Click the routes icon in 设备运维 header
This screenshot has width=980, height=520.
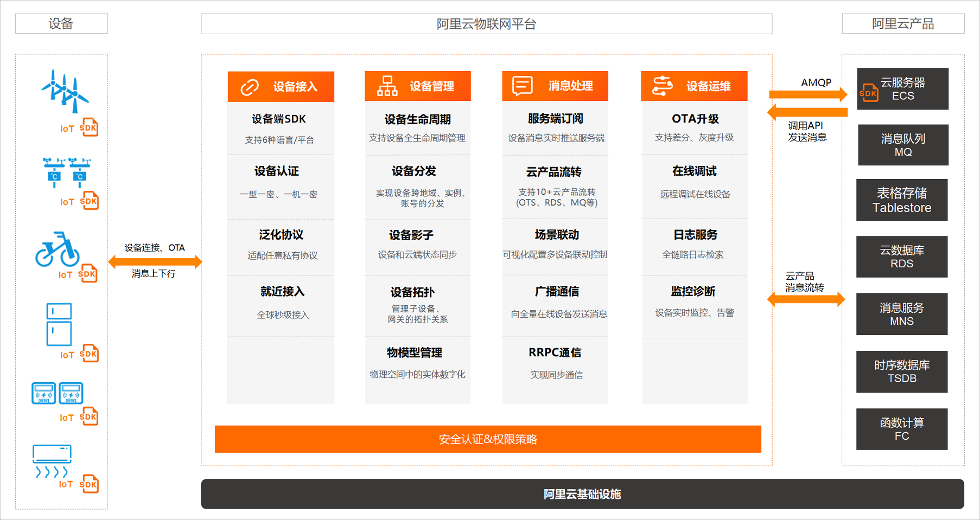click(x=662, y=86)
